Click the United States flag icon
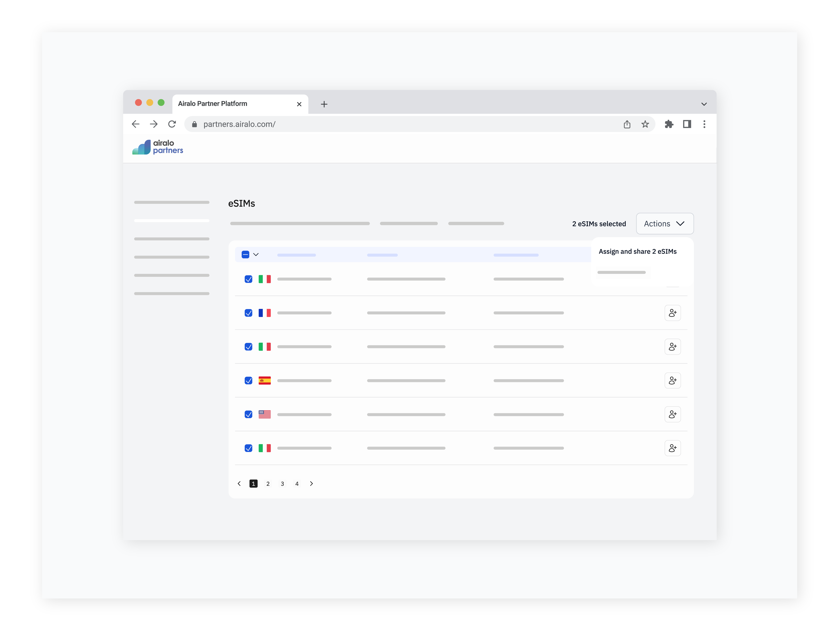 coord(265,414)
